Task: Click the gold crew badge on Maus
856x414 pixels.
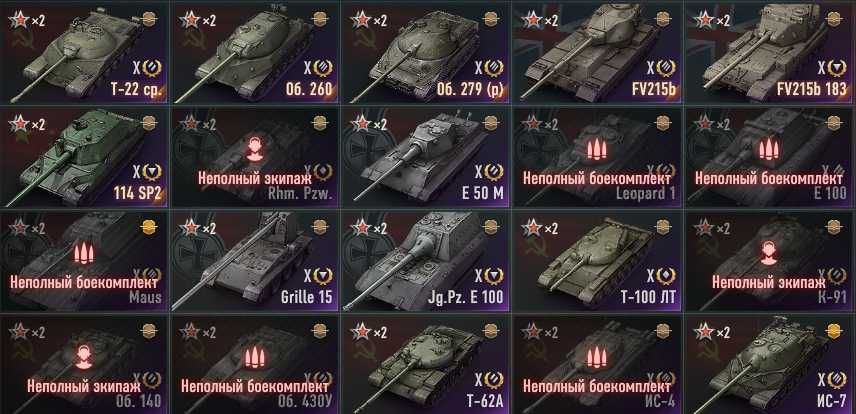Action: [148, 227]
